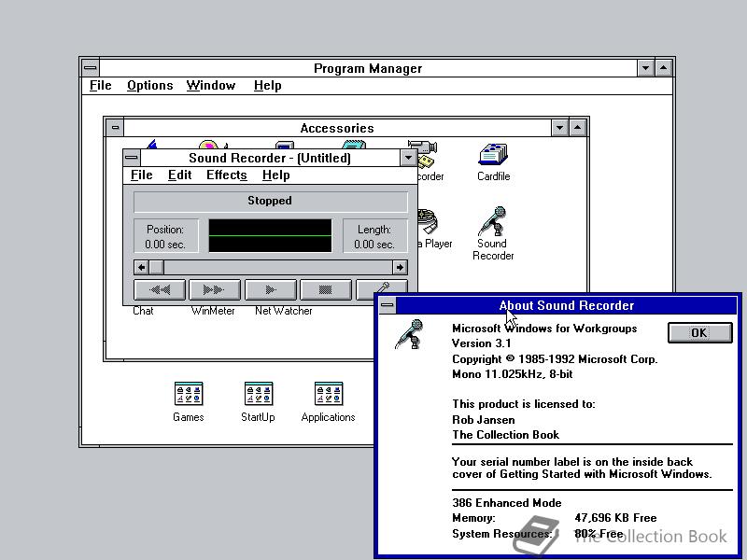Open Sound Recorder File menu
This screenshot has height=560, width=747.
[142, 175]
